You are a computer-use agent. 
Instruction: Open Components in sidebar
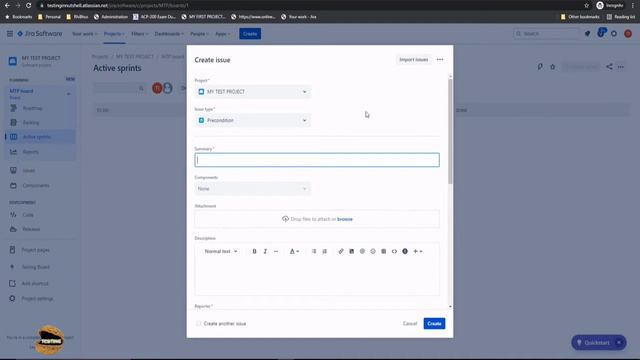tap(40, 185)
